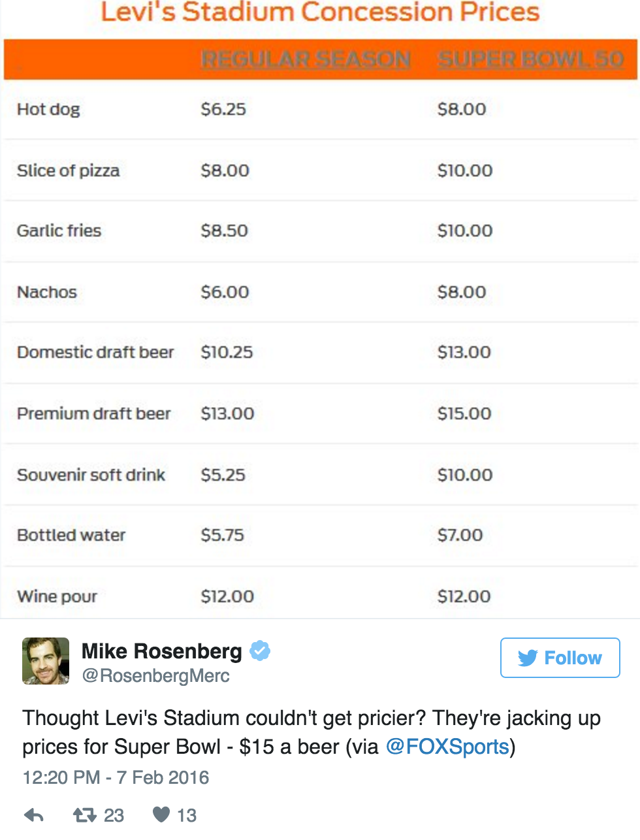The width and height of the screenshot is (640, 840).
Task: Click the Levi's Stadium Concession Prices title
Action: click(x=320, y=12)
